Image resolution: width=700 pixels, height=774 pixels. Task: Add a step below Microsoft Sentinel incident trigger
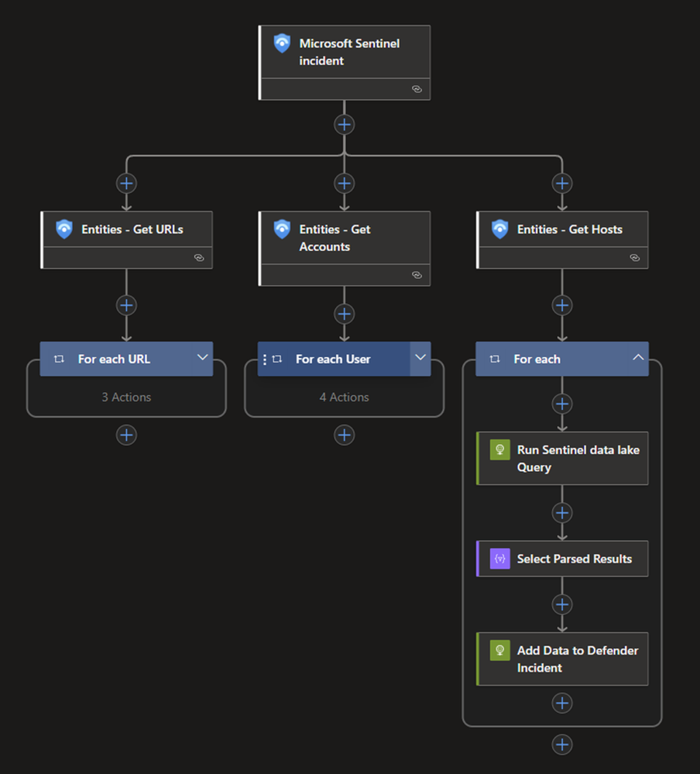345,125
